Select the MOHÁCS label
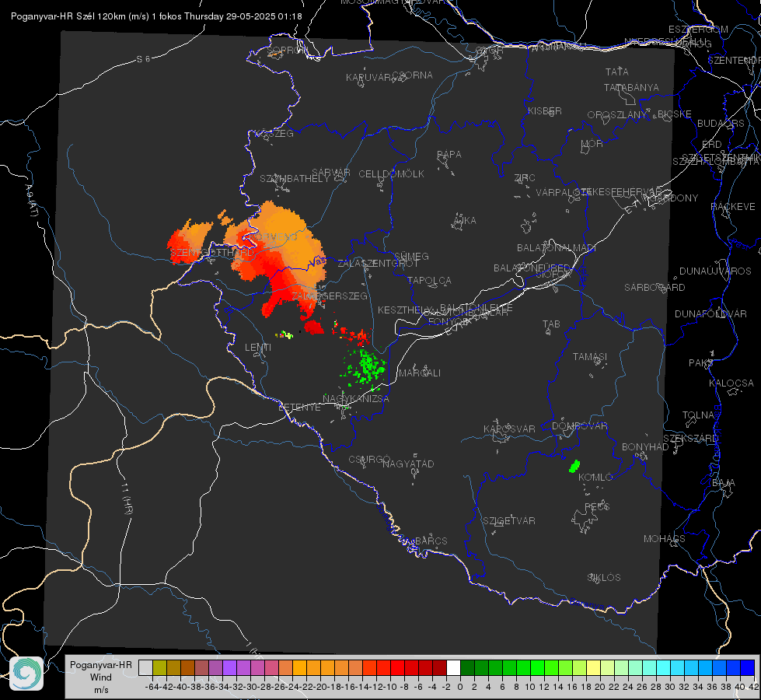Screen dimensions: 761x700 (664, 539)
